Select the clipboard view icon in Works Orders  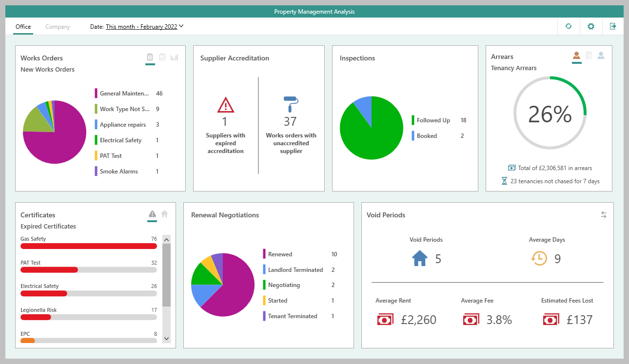(150, 57)
